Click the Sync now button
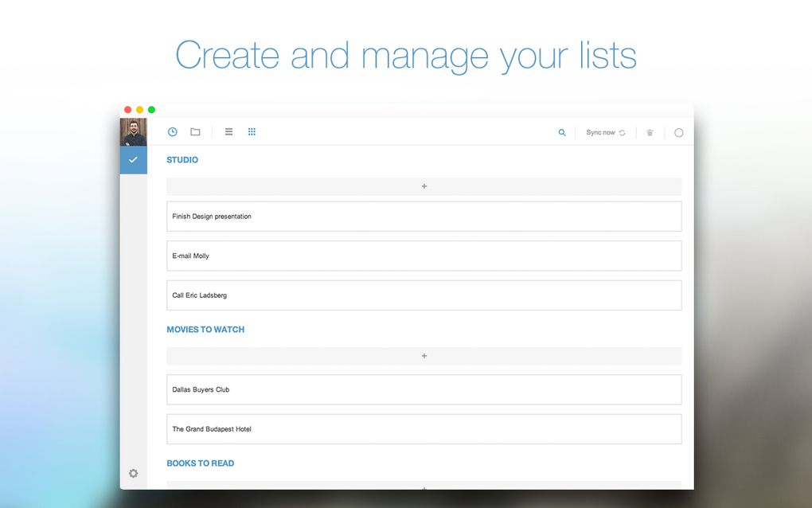 (x=606, y=133)
